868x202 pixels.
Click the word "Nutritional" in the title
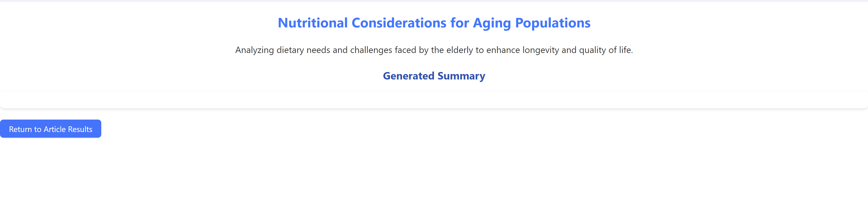(312, 23)
